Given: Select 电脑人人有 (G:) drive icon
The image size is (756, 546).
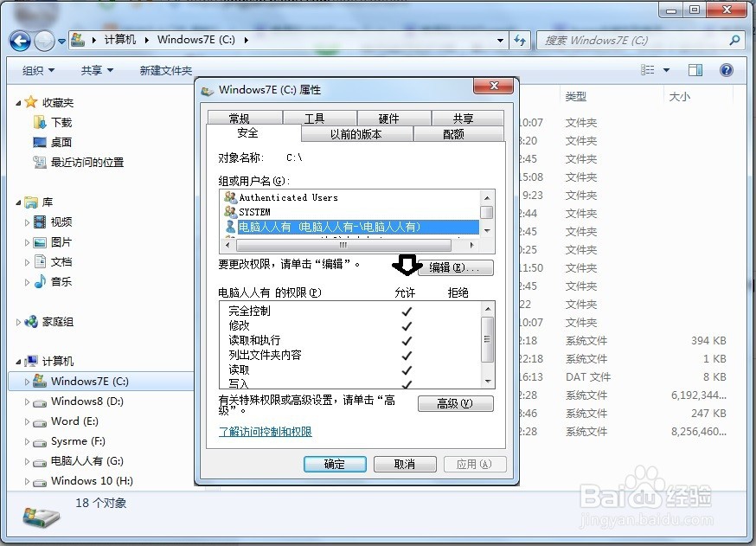Looking at the screenshot, I should (x=40, y=462).
